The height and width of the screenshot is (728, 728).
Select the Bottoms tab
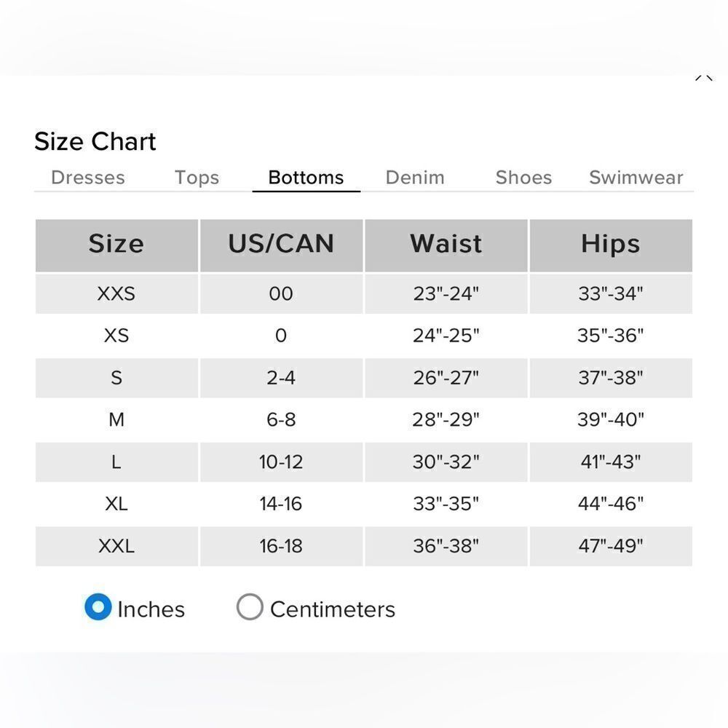306,178
